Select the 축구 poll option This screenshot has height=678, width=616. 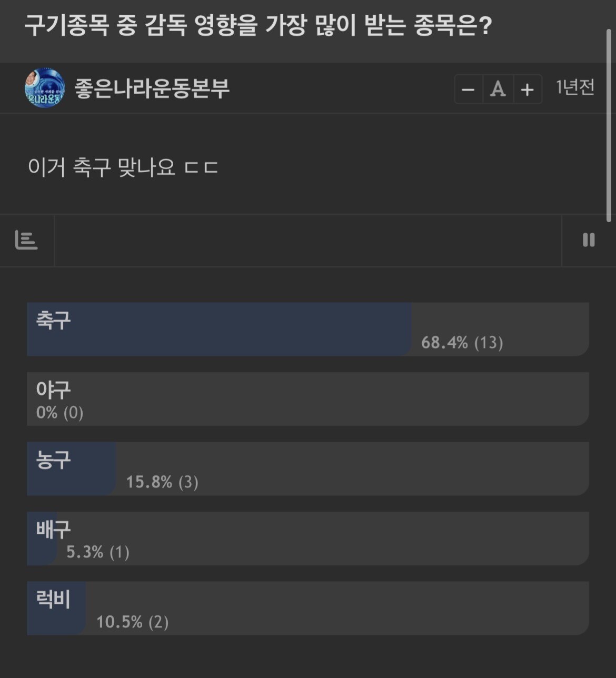point(307,329)
